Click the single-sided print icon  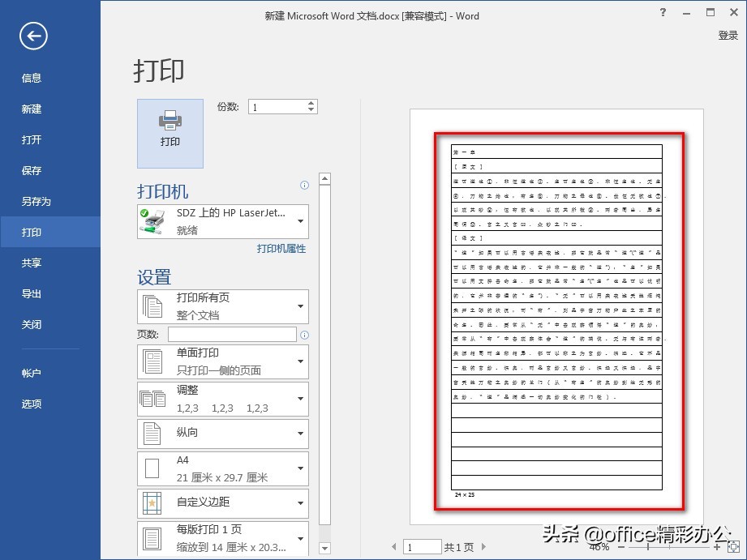pyautogui.click(x=152, y=362)
